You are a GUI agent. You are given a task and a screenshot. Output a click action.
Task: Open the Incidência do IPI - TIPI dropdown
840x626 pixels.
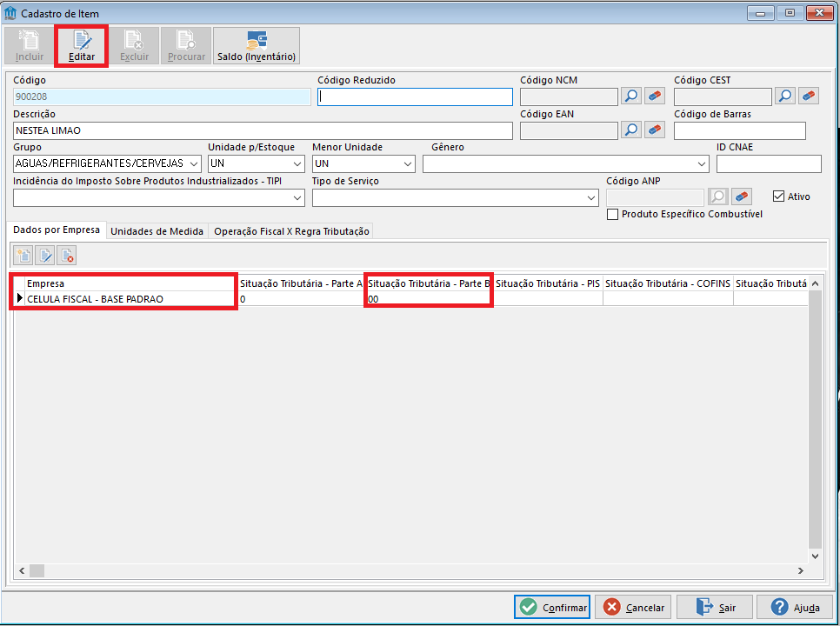point(297,198)
